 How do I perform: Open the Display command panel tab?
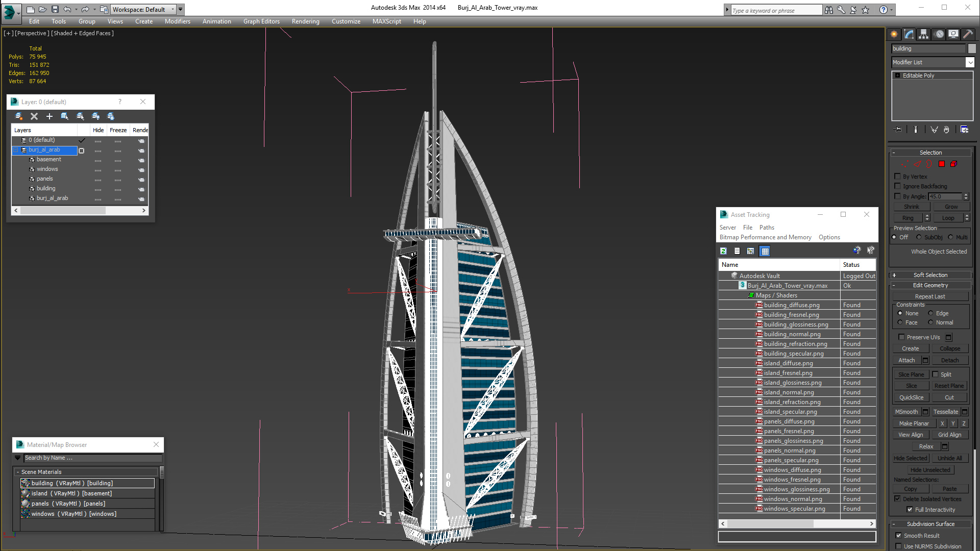coord(953,34)
